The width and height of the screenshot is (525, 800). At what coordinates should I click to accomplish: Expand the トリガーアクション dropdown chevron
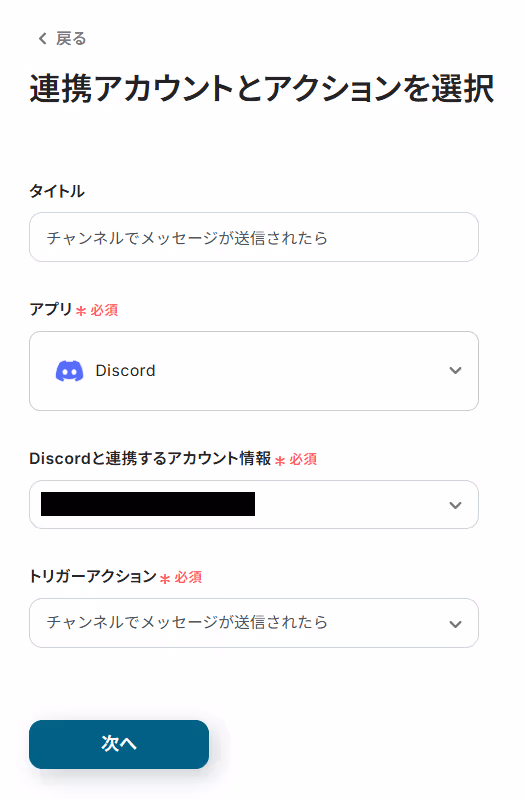455,623
